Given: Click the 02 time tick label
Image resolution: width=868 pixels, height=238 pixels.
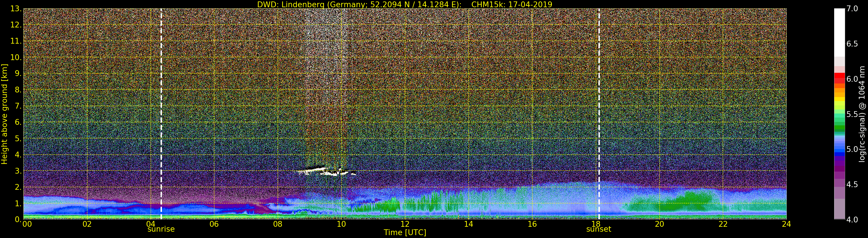Looking at the screenshot, I should pos(87,224).
